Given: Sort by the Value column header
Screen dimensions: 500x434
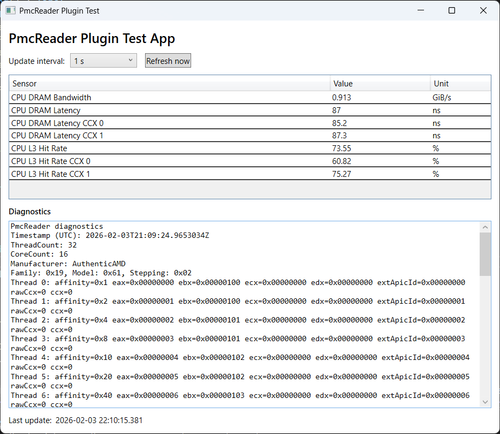Looking at the screenshot, I should click(380, 83).
